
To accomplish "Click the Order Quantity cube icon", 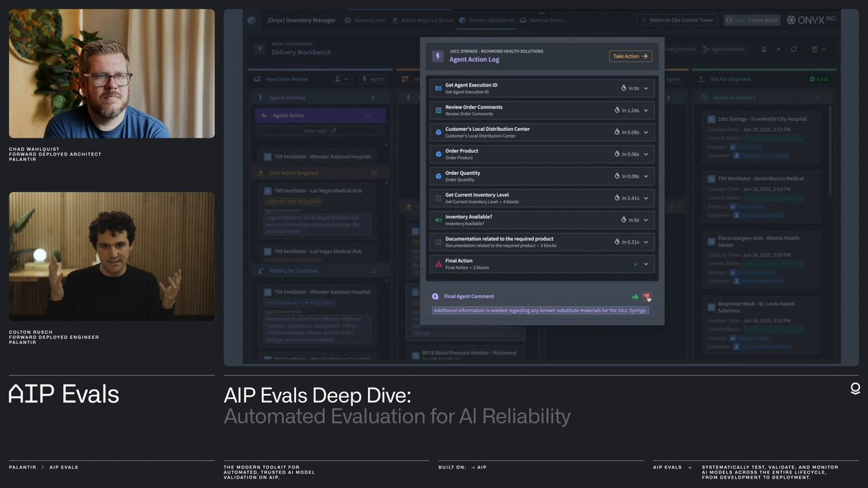I will click(438, 176).
